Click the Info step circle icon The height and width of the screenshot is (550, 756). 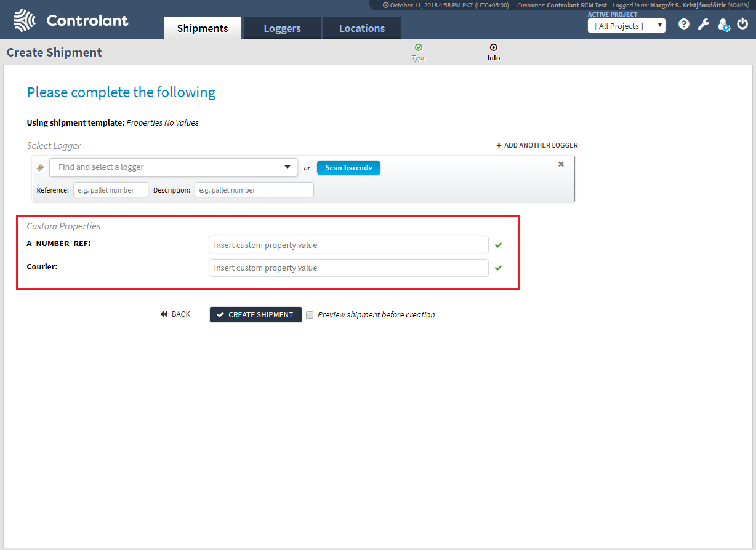pyautogui.click(x=494, y=47)
